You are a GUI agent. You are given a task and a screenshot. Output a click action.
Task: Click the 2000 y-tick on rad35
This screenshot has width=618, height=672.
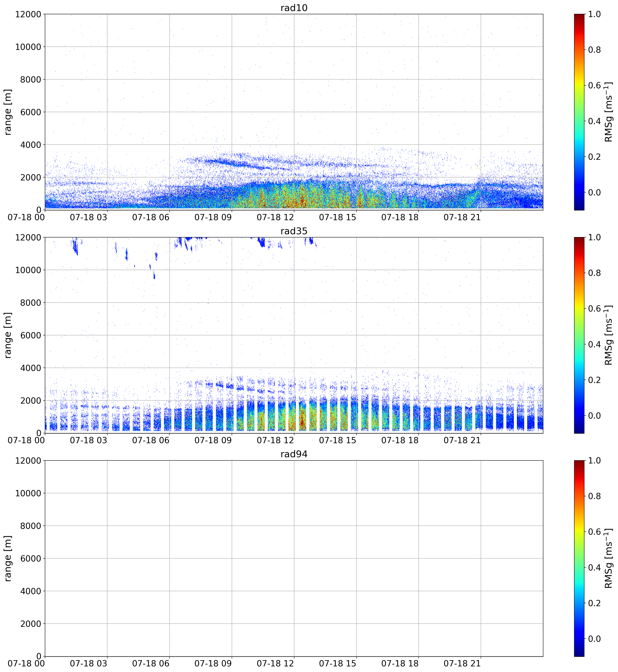[31, 401]
